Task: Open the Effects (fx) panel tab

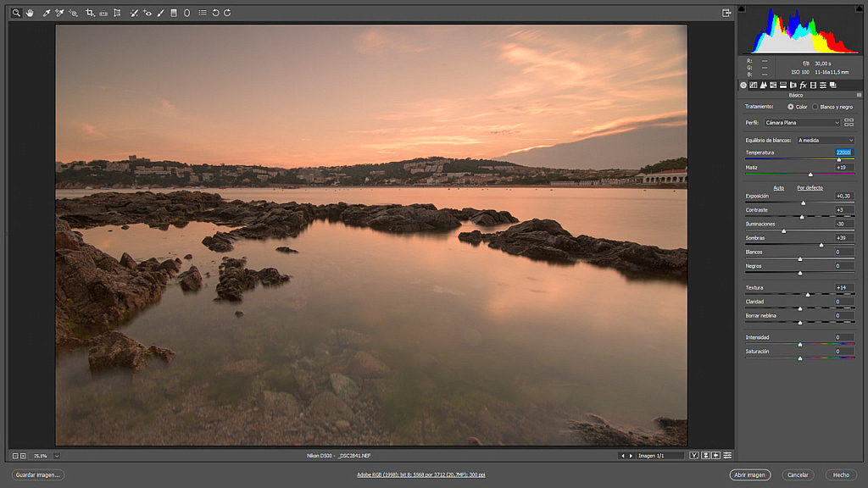Action: (x=803, y=85)
